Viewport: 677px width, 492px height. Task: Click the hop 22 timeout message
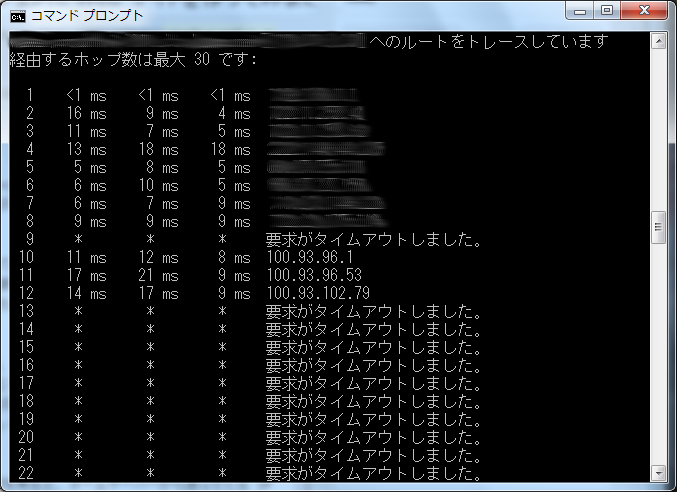tap(373, 473)
